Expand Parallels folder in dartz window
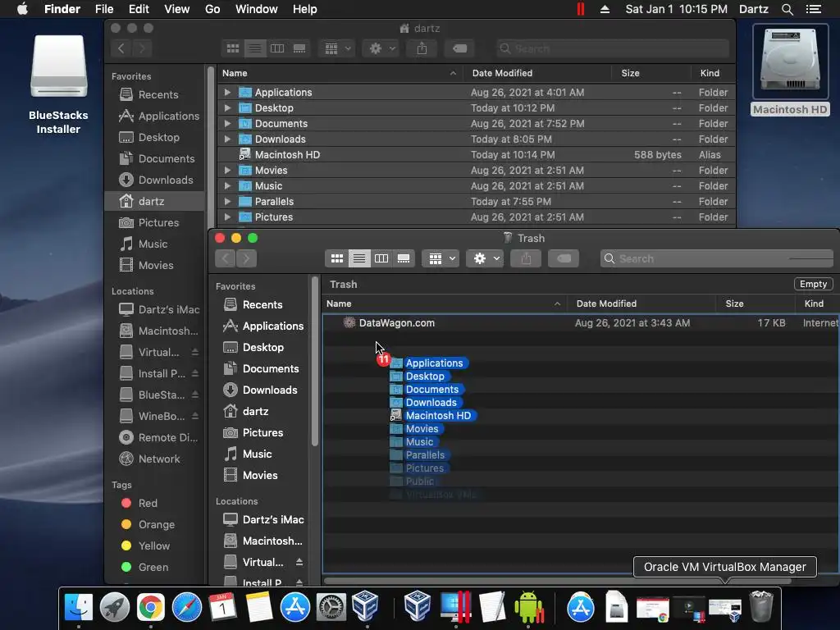Screen dimensions: 840x630 (228, 202)
